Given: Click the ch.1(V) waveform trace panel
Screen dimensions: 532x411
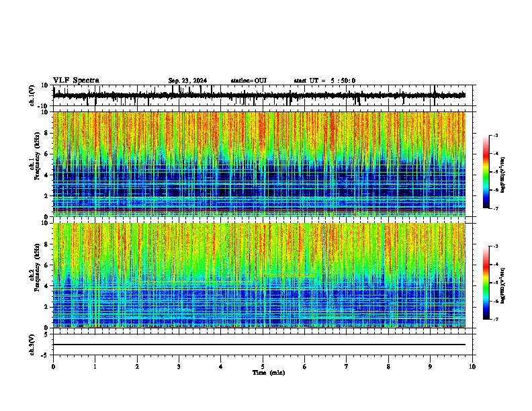Looking at the screenshot, I should [x=262, y=95].
